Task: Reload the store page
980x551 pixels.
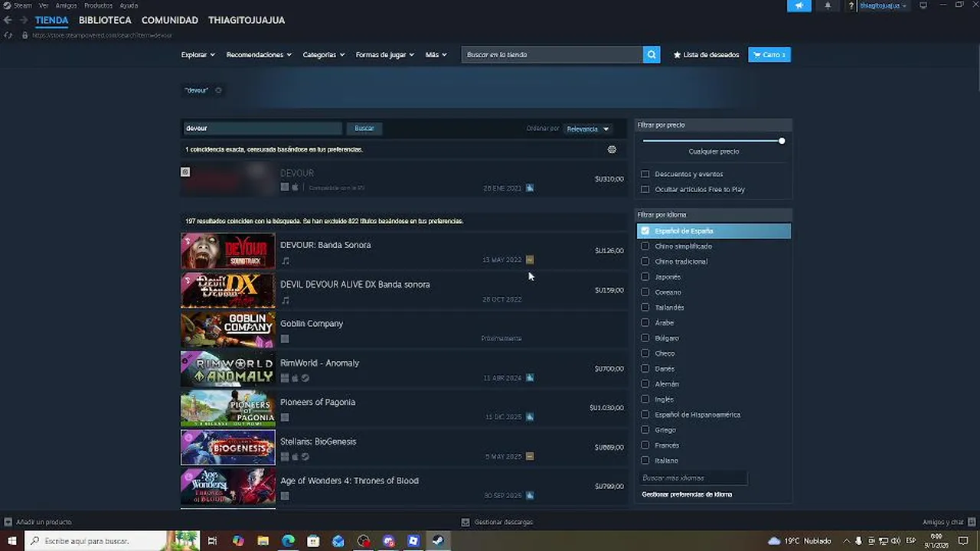Action: point(8,35)
